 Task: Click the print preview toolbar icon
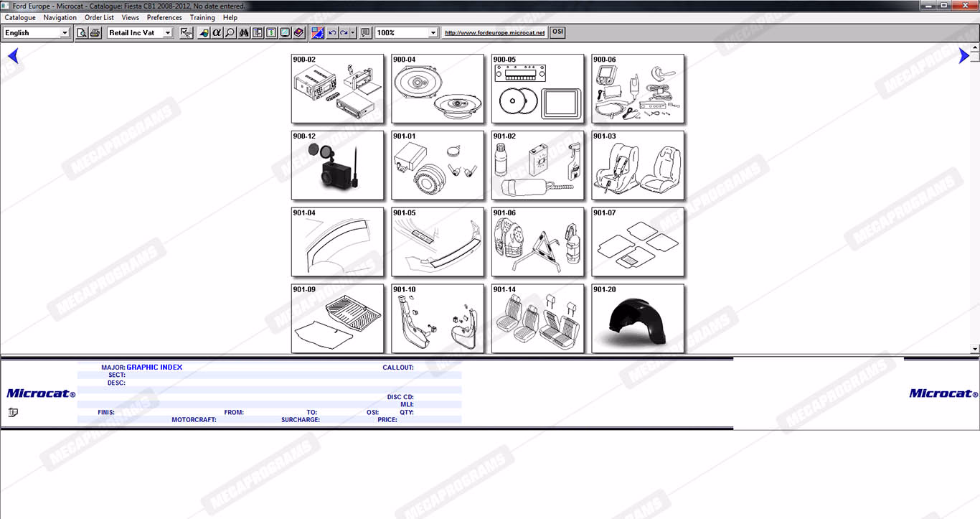tap(82, 33)
